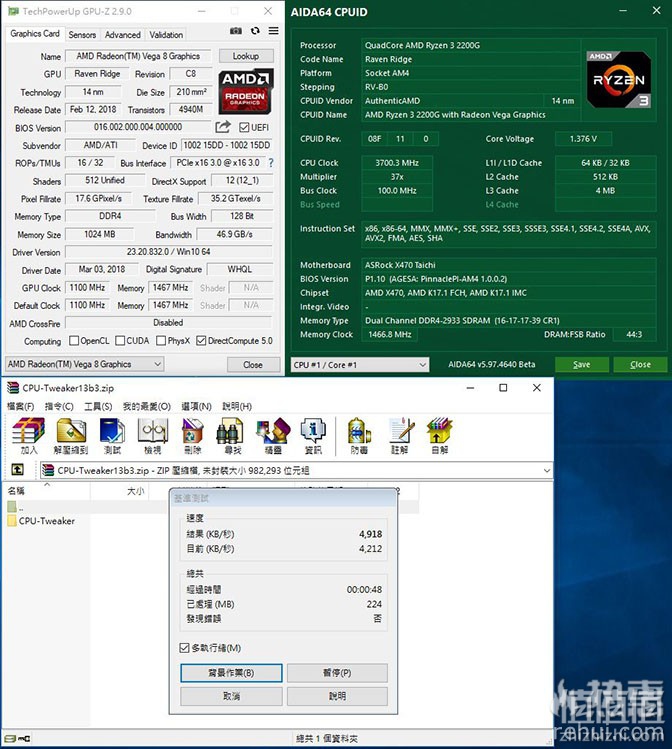The image size is (672, 749).
Task: Click the GPU-Z Name field value
Action: (138, 56)
